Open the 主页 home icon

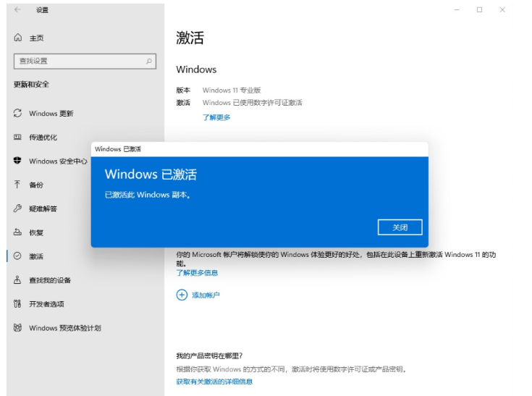[x=18, y=38]
